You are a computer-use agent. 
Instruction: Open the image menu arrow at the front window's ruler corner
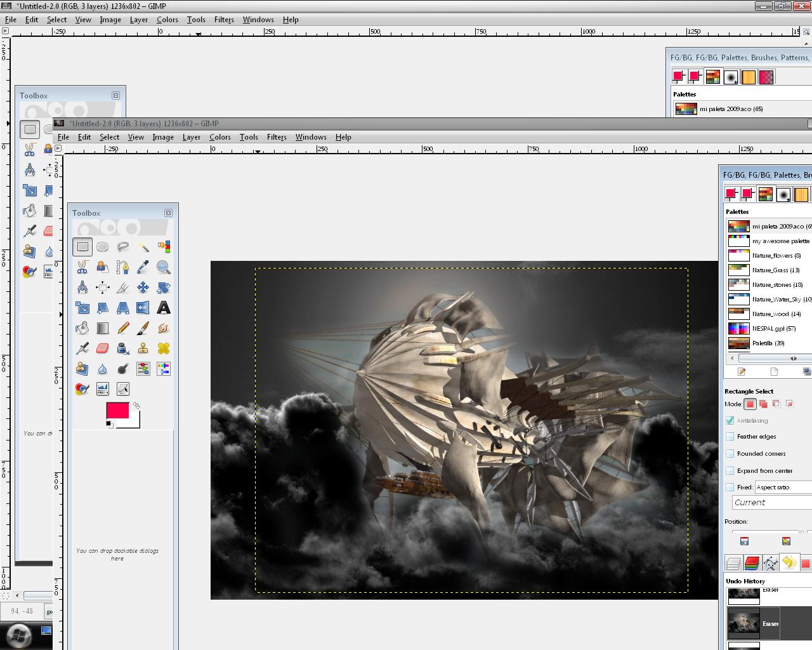click(x=58, y=149)
